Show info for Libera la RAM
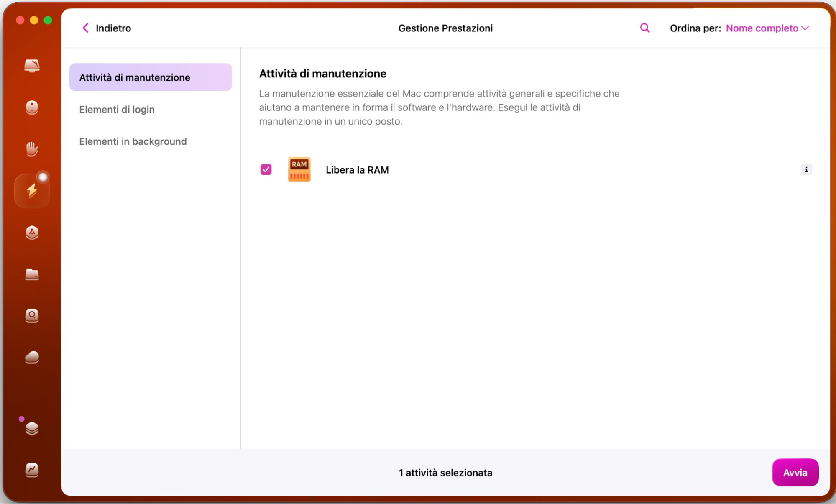 coord(806,169)
